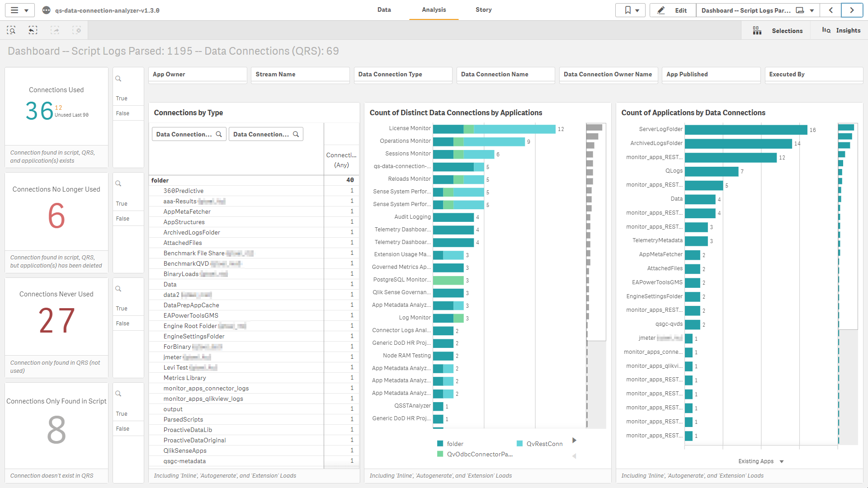Screen dimensions: 868x488
Task: Open the app navigation hamburger menu
Action: coord(14,10)
